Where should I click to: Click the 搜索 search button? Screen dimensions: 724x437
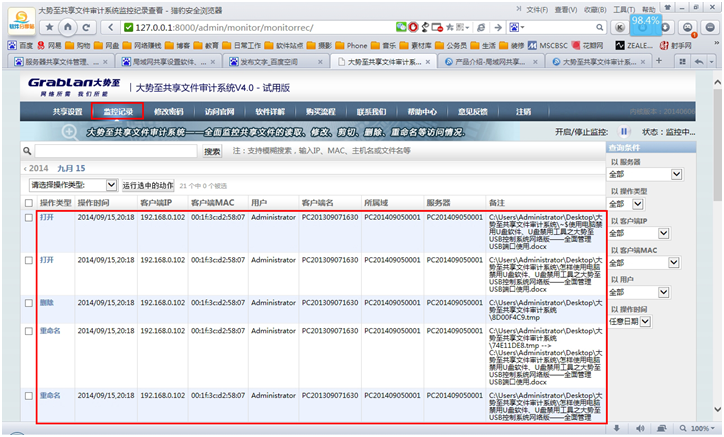[212, 152]
